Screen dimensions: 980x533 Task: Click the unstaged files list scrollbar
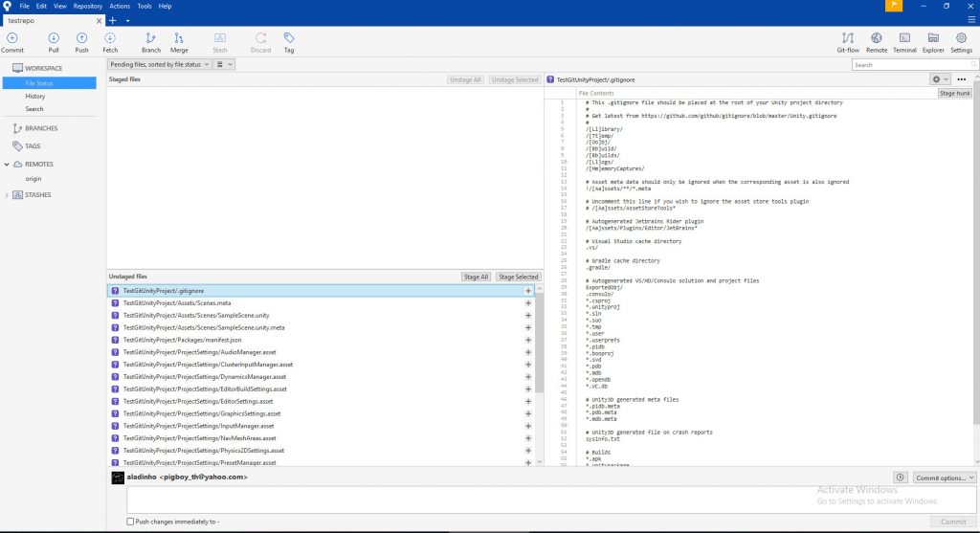click(x=540, y=341)
